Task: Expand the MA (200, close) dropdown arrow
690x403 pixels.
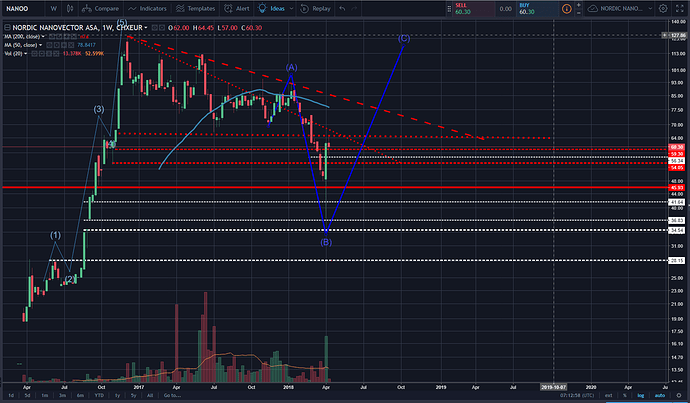Action: [x=43, y=37]
